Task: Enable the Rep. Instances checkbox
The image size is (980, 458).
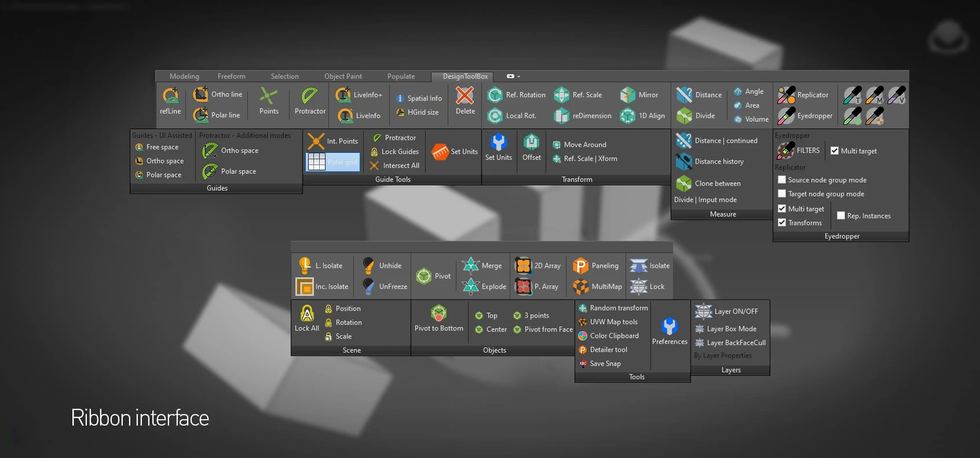Action: pyautogui.click(x=841, y=216)
